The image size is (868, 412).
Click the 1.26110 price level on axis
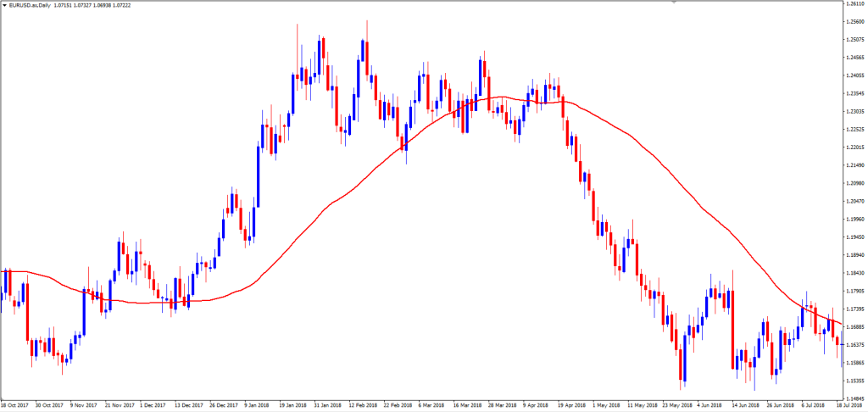tap(854, 4)
